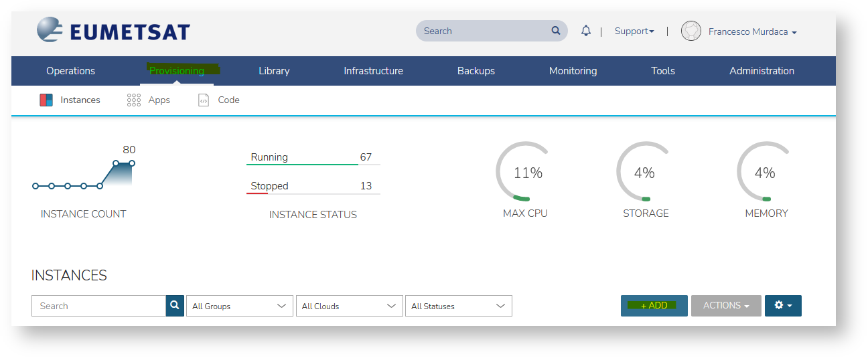The height and width of the screenshot is (358, 868).
Task: Open Instances via its icon
Action: 46,100
